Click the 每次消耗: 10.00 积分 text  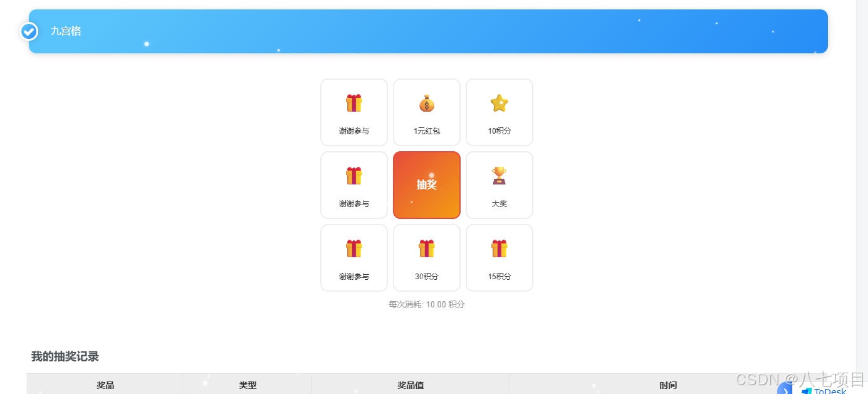[427, 304]
